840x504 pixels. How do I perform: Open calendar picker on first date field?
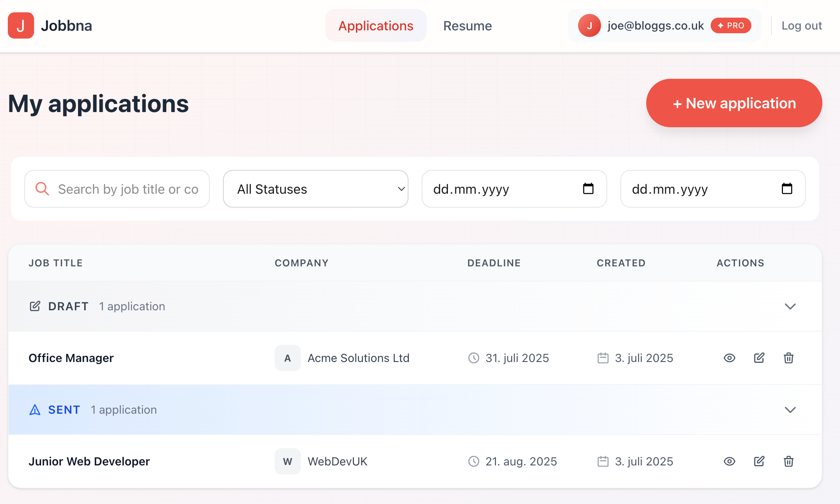point(588,189)
